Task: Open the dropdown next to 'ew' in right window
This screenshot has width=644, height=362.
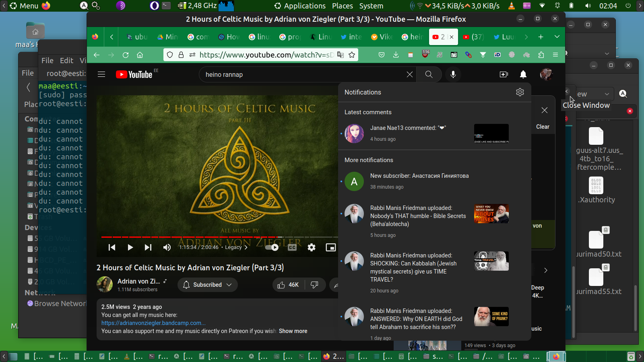Action: 607,94
